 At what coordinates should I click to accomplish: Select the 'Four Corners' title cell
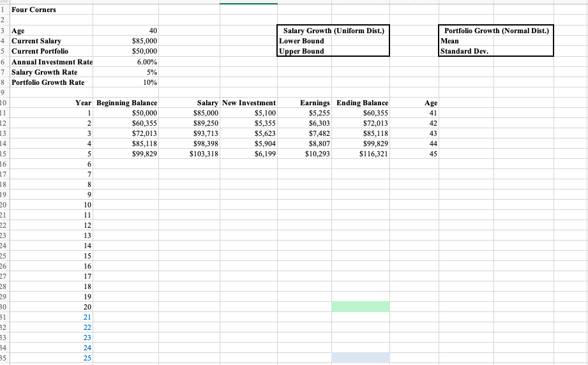pyautogui.click(x=51, y=10)
